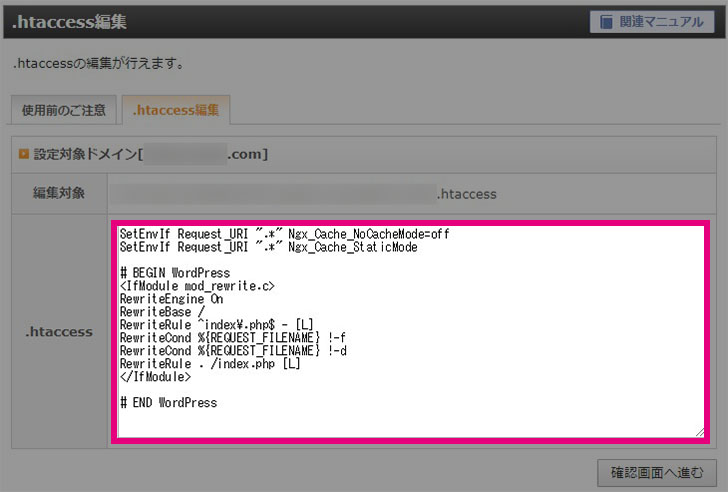Click the '.htaccessの編集が行えます。' description
The width and height of the screenshot is (728, 492).
98,63
